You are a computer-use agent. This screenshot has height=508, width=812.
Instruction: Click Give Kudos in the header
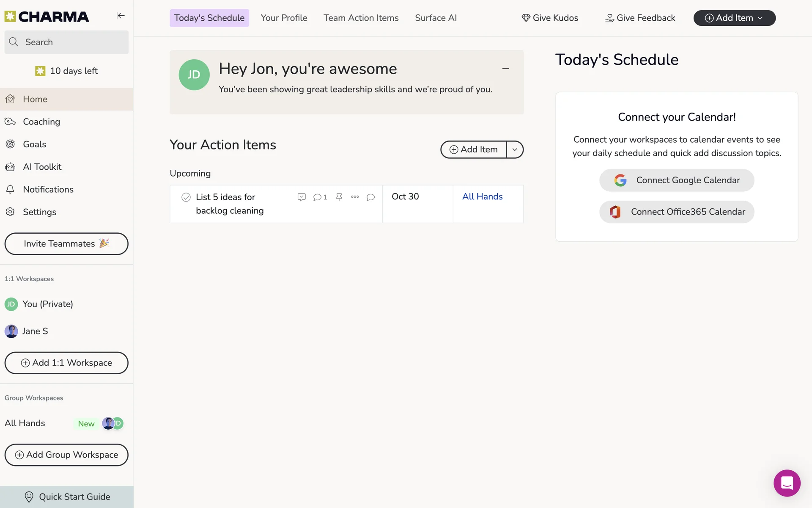click(550, 18)
